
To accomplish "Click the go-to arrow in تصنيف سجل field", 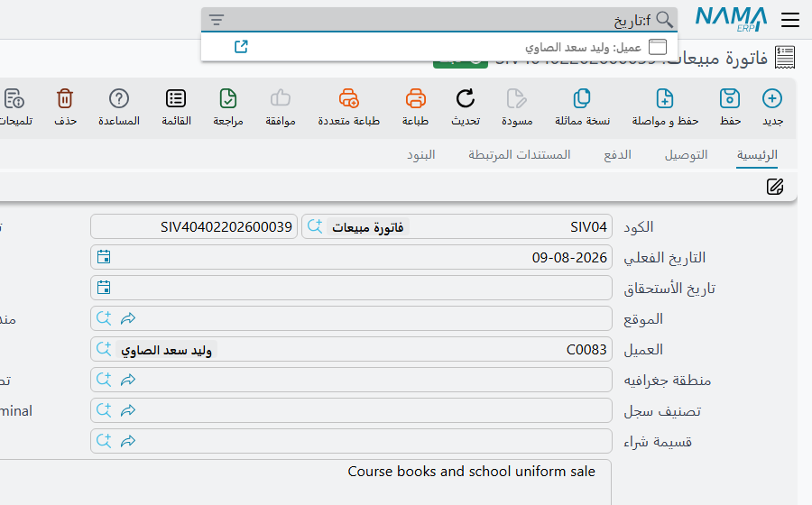I will (x=128, y=410).
